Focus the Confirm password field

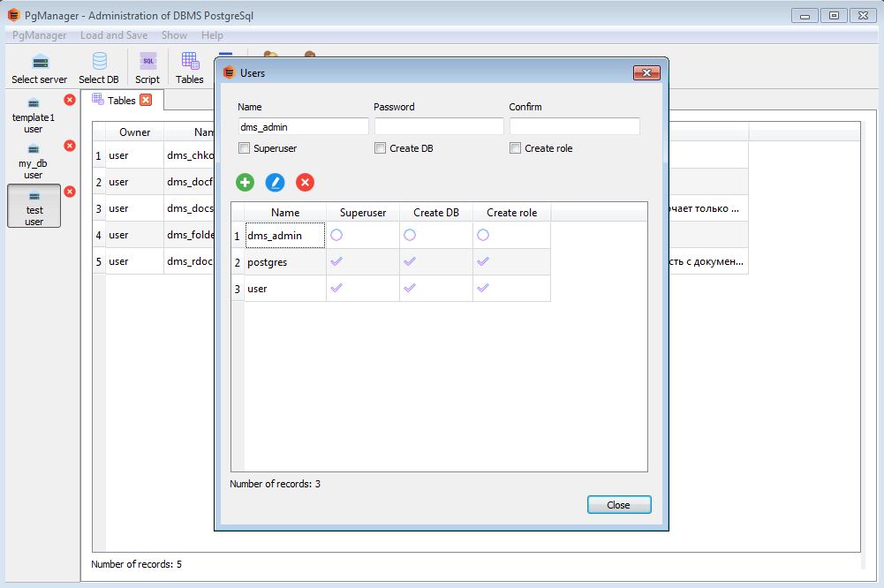pos(574,126)
